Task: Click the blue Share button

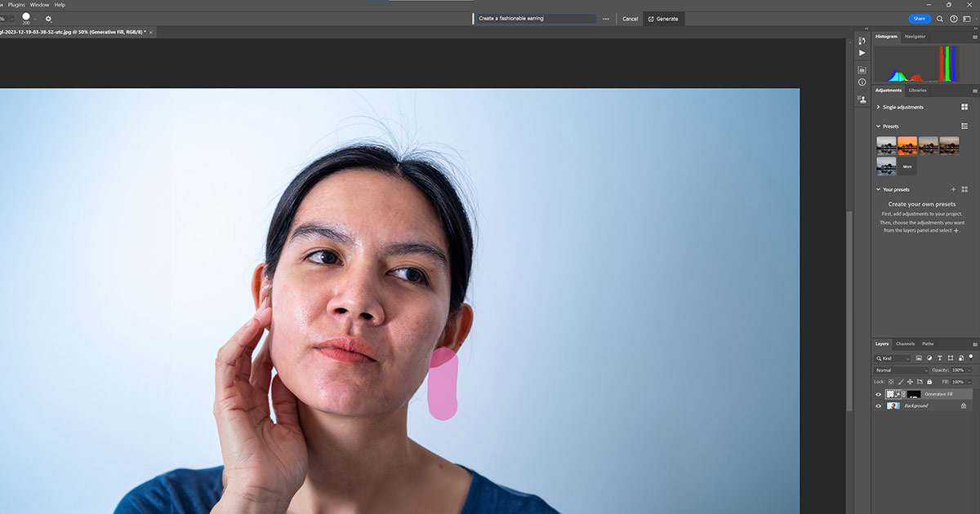Action: [x=919, y=19]
